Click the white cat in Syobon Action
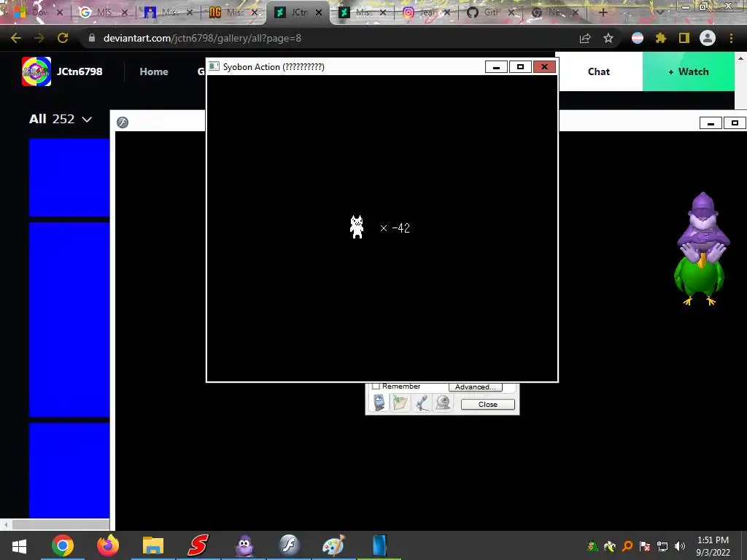Image resolution: width=747 pixels, height=560 pixels. pyautogui.click(x=357, y=227)
